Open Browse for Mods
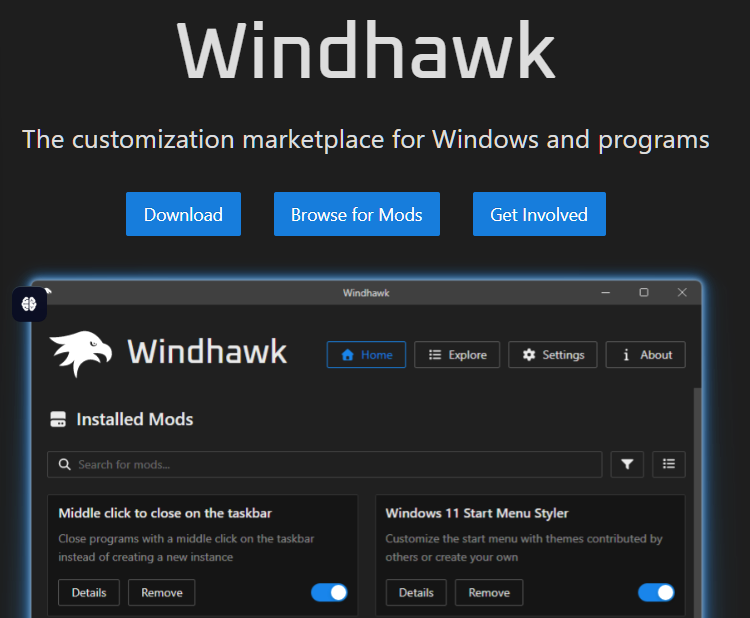This screenshot has width=750, height=618. 357,214
